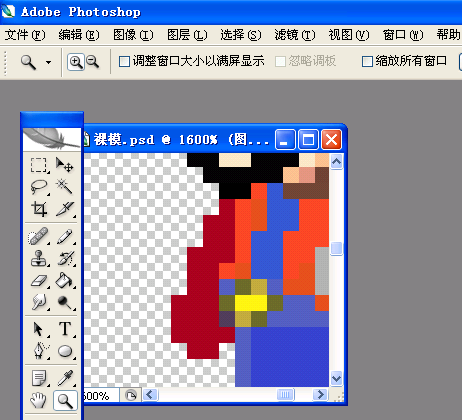Image resolution: width=462 pixels, height=420 pixels.
Task: Select the Move tool
Action: [x=65, y=165]
